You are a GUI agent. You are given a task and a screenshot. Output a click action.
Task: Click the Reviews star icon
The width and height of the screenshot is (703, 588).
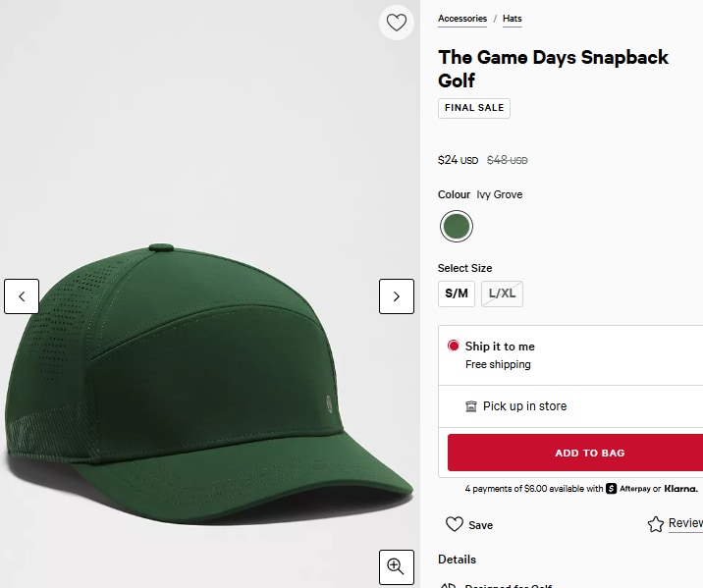(656, 524)
